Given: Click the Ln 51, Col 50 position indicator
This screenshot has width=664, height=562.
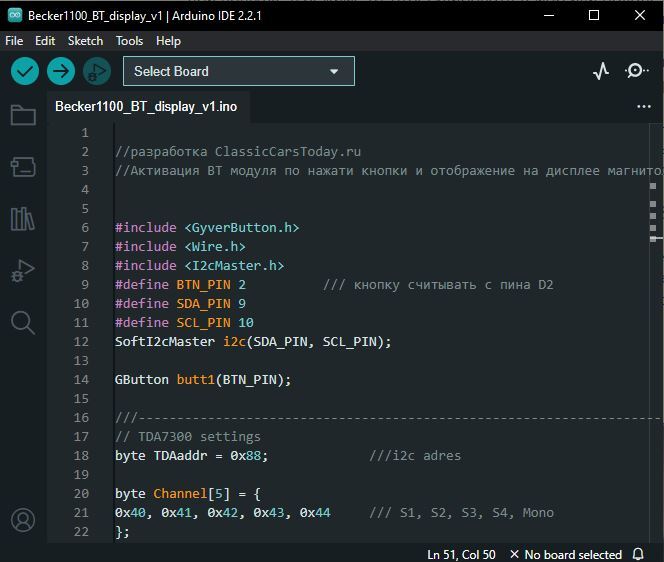Looking at the screenshot, I should [461, 554].
